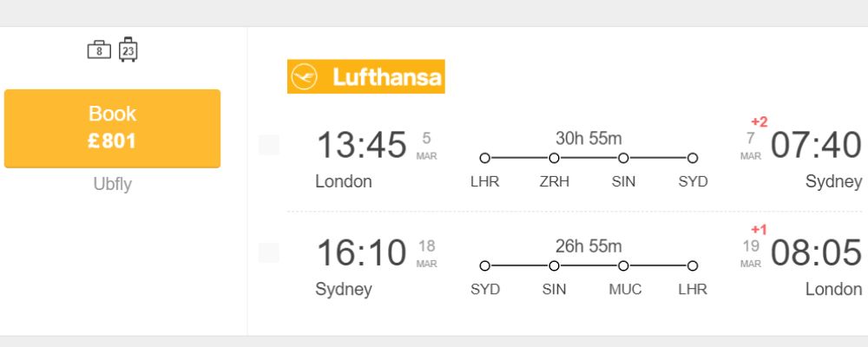Select the ZRH stopover marker
Image resolution: width=868 pixels, height=347 pixels.
coord(554,158)
